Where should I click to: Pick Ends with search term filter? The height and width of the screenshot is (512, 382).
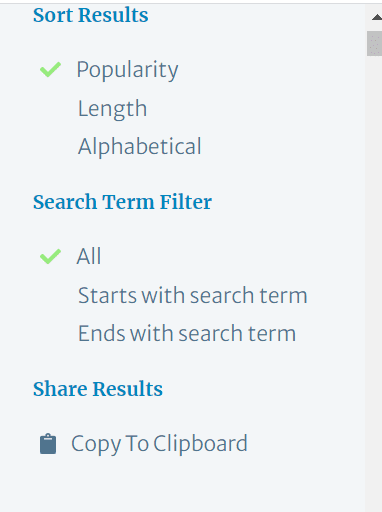(187, 333)
